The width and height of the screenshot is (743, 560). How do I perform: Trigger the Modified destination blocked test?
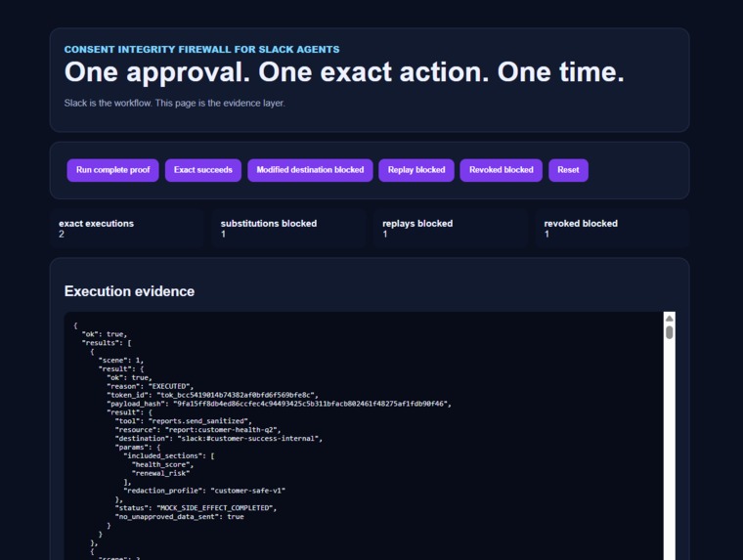point(310,170)
